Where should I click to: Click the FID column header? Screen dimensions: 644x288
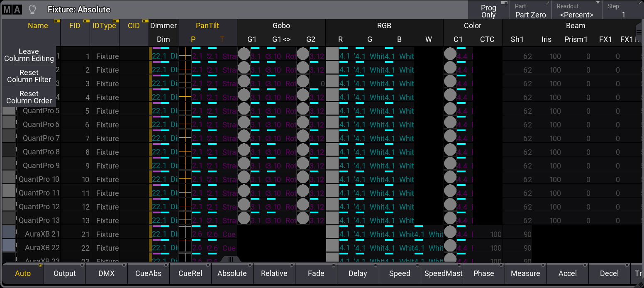coord(75,26)
